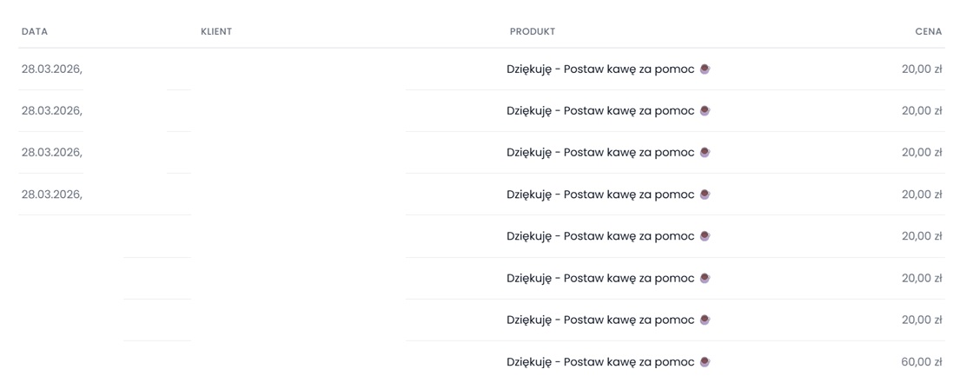Select the KLIENT column header

[x=216, y=31]
